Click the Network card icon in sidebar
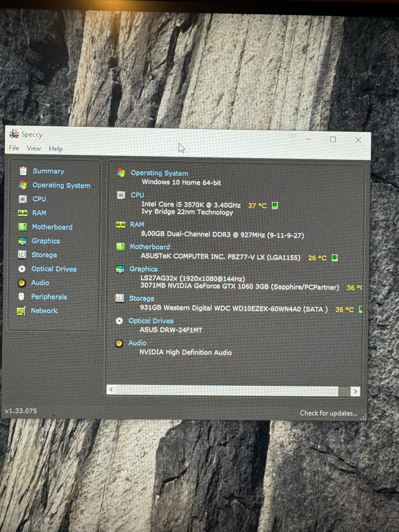 (x=21, y=310)
